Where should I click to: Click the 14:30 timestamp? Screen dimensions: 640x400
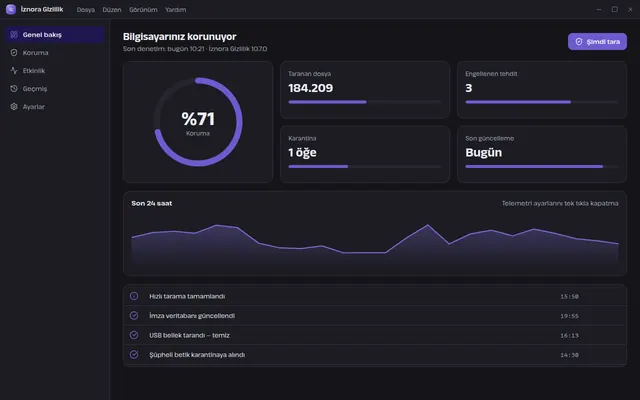click(x=569, y=355)
